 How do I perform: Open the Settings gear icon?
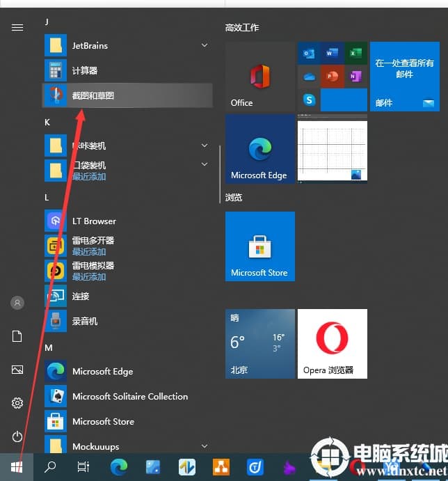(x=17, y=403)
